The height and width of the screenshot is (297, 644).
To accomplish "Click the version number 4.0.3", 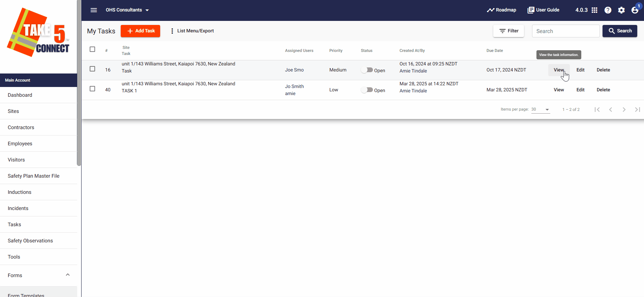I will [581, 10].
